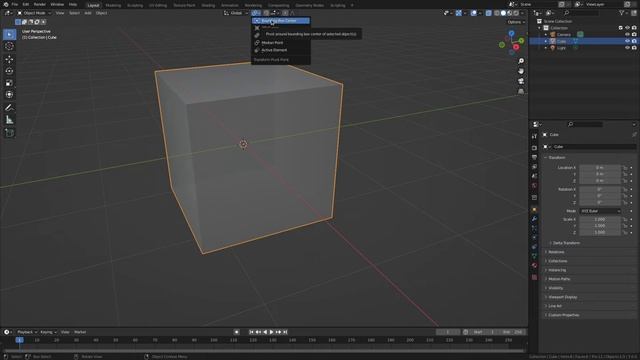The width and height of the screenshot is (640, 360).
Task: Select the Select Box tool
Action: [x=9, y=34]
